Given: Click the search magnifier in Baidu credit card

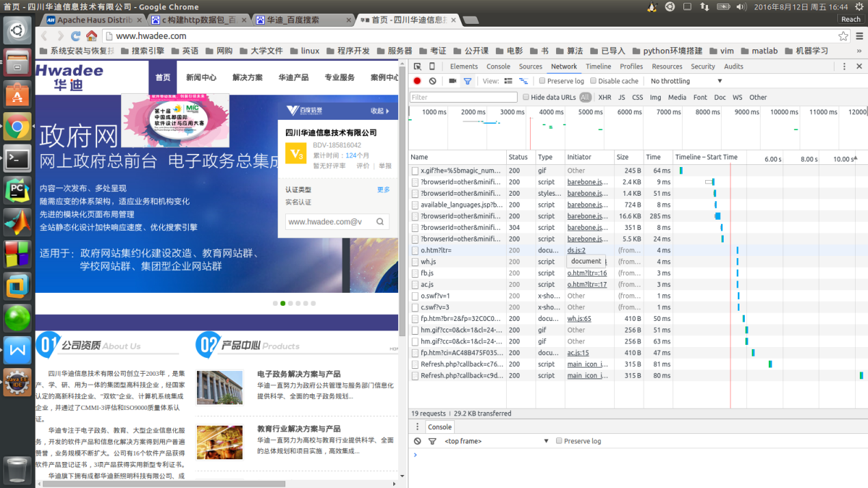Looking at the screenshot, I should [380, 222].
